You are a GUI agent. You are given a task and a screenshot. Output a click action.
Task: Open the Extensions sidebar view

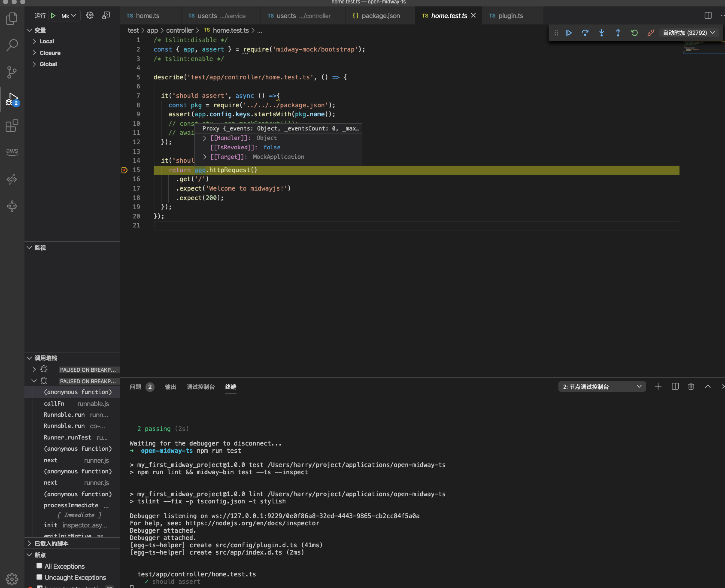click(12, 126)
